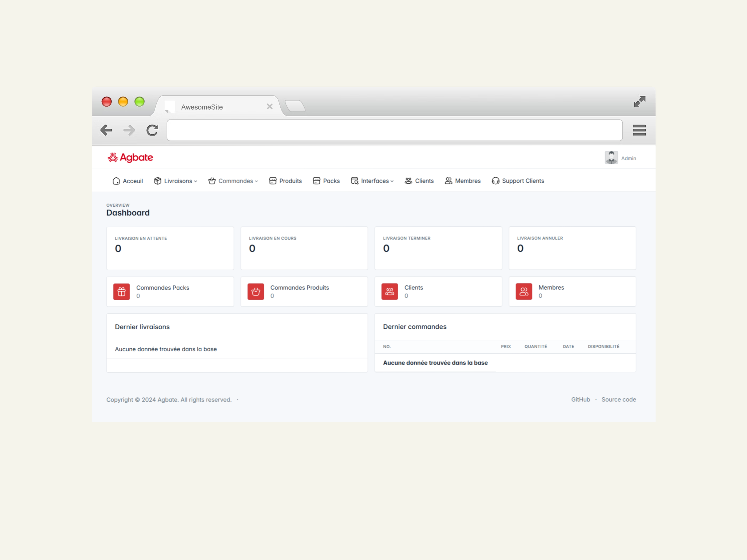Open the GitHub footer link
Image resolution: width=747 pixels, height=560 pixels.
(581, 399)
